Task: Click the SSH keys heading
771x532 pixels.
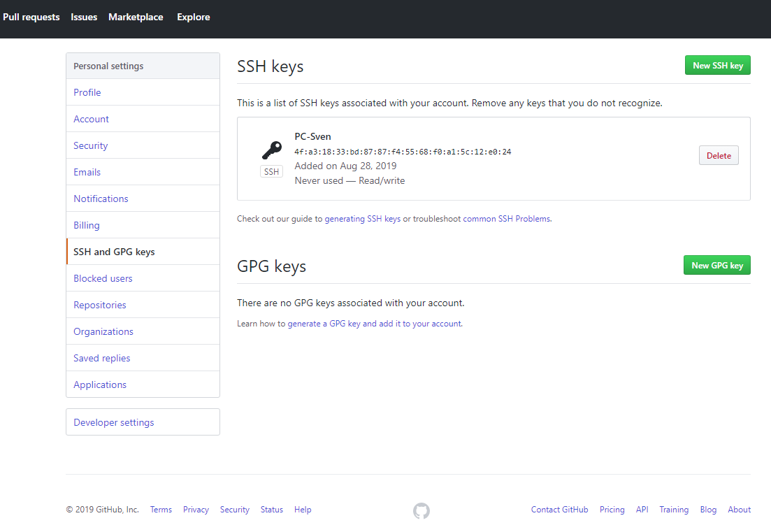Action: 270,66
